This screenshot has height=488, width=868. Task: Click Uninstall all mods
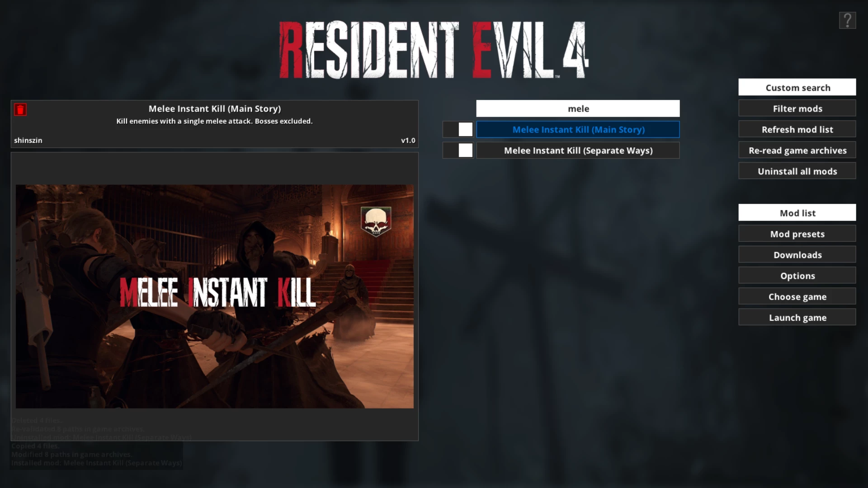[x=797, y=171]
